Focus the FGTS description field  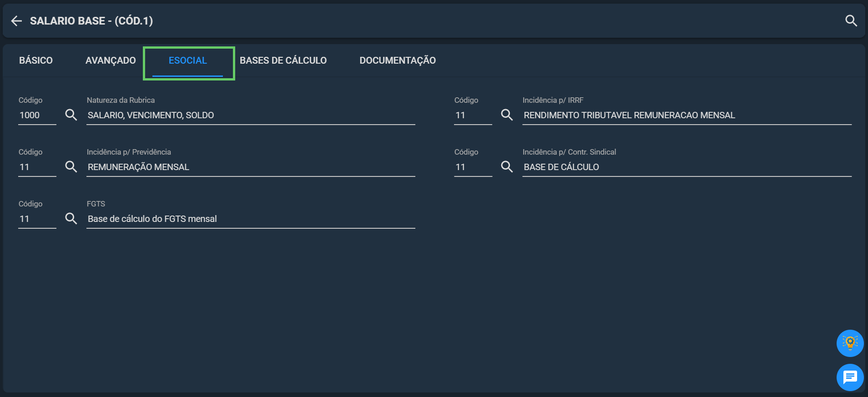[251, 219]
